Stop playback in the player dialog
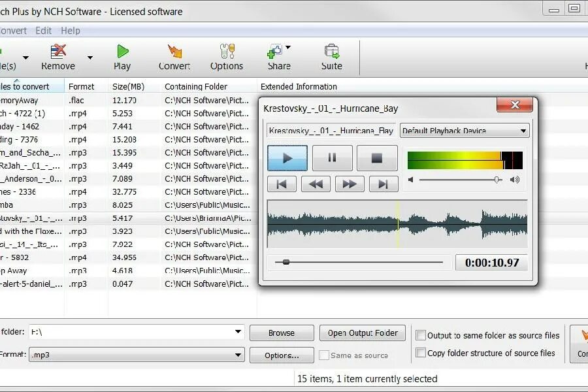This screenshot has width=588, height=392. [377, 158]
